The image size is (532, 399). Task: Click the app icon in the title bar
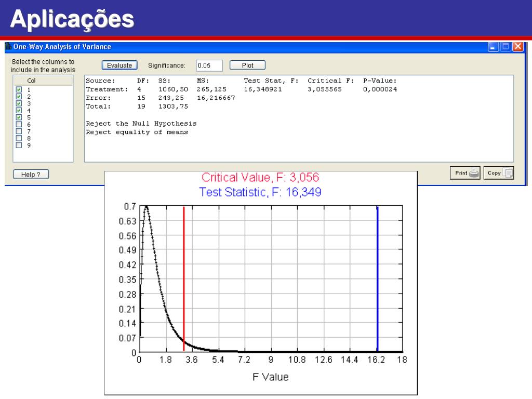point(8,46)
